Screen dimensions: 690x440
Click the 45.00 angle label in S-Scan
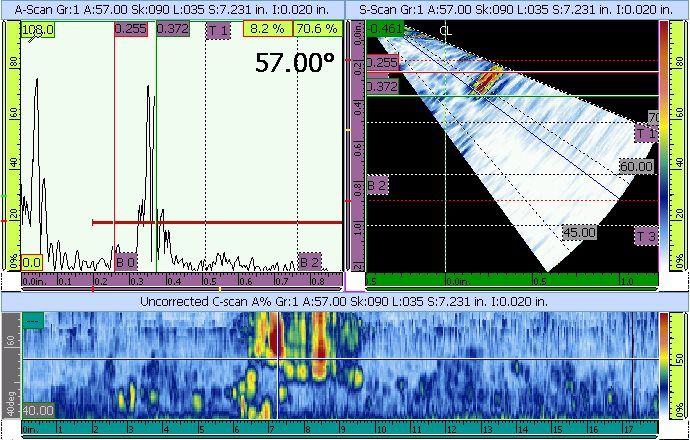coord(580,232)
